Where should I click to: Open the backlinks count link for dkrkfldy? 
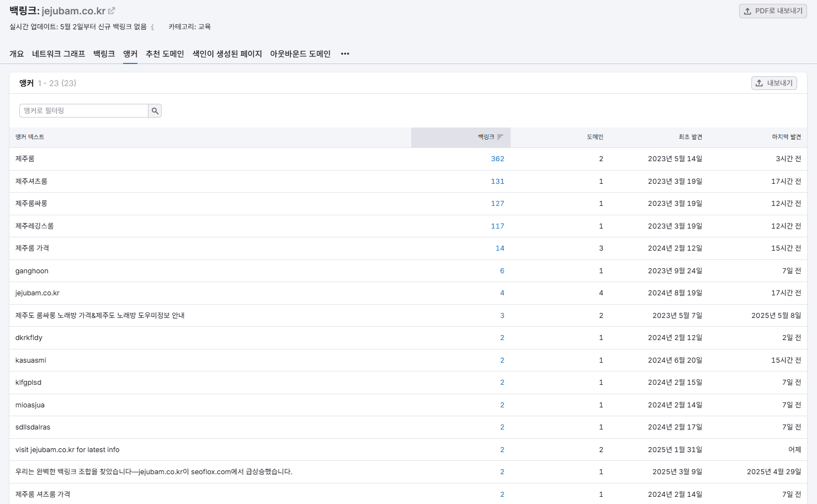coord(502,338)
